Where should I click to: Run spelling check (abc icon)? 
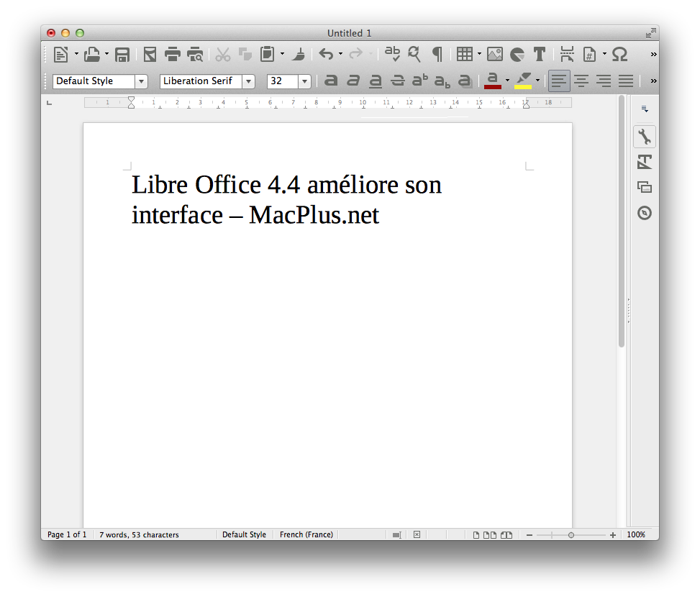coord(392,54)
